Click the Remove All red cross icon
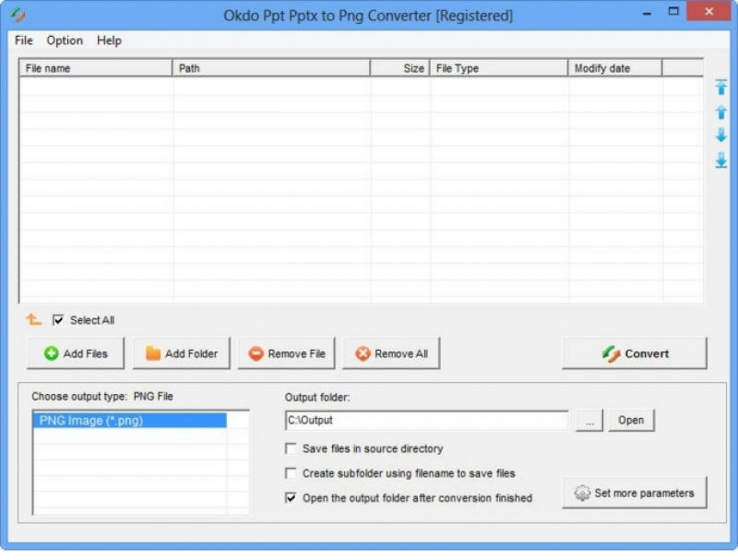Viewport: 738px width, 560px height. point(361,353)
